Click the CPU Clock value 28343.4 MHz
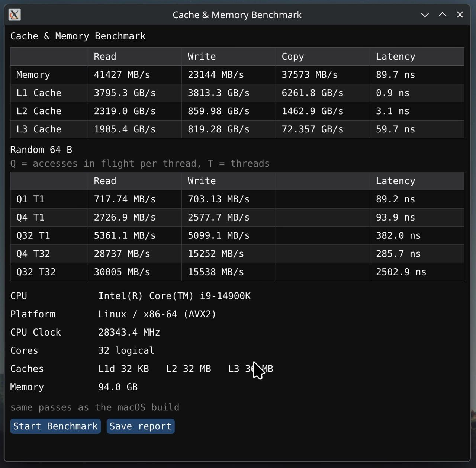The height and width of the screenshot is (468, 476). (129, 333)
